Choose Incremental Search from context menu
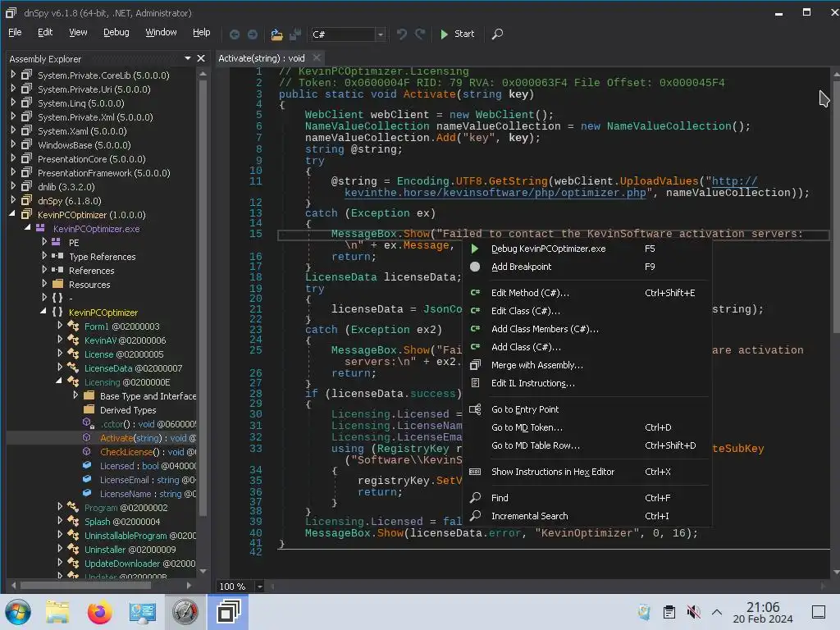The height and width of the screenshot is (630, 840). (x=587, y=516)
